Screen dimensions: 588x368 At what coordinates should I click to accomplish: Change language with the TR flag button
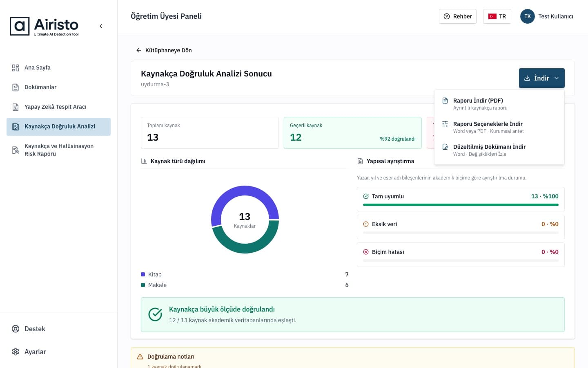coord(497,16)
